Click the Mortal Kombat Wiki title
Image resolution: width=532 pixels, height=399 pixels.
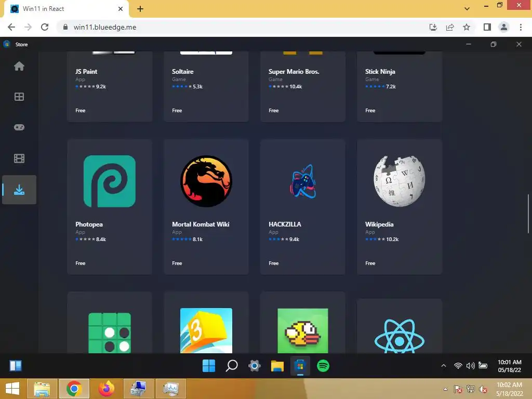click(x=201, y=224)
